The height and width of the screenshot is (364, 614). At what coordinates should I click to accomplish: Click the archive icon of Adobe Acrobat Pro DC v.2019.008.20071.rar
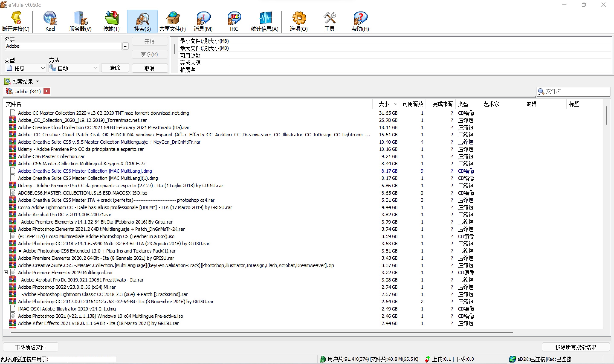point(13,214)
